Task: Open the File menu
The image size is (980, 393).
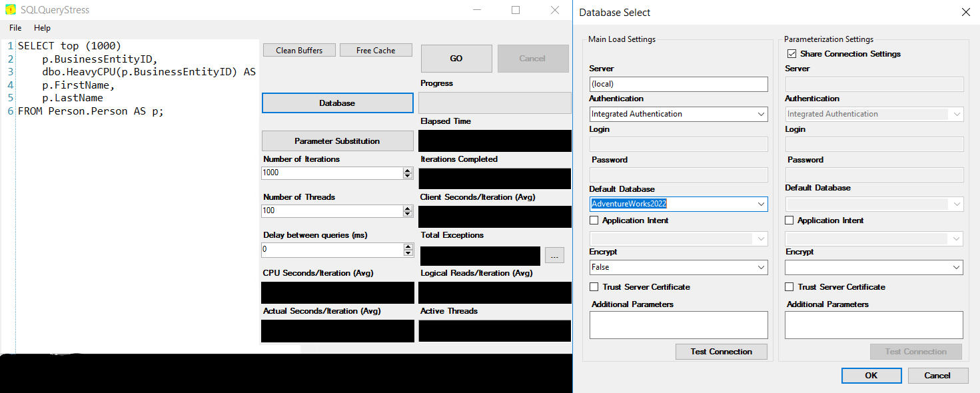Action: pos(15,28)
